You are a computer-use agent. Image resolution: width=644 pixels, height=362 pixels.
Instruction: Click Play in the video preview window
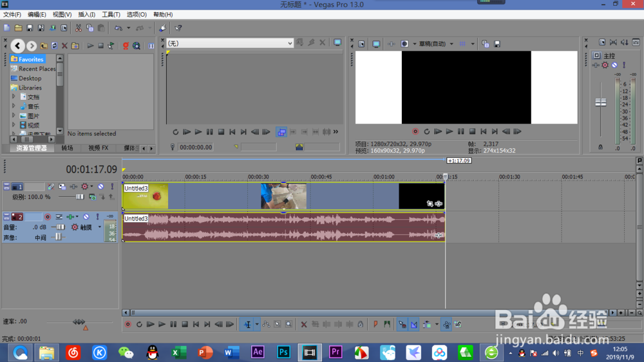450,131
